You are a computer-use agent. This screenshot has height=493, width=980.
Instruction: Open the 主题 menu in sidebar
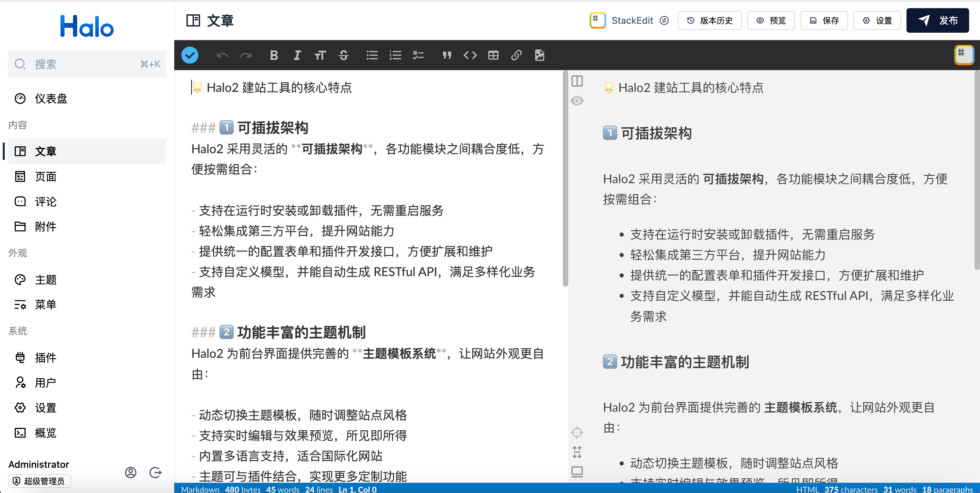coord(45,280)
